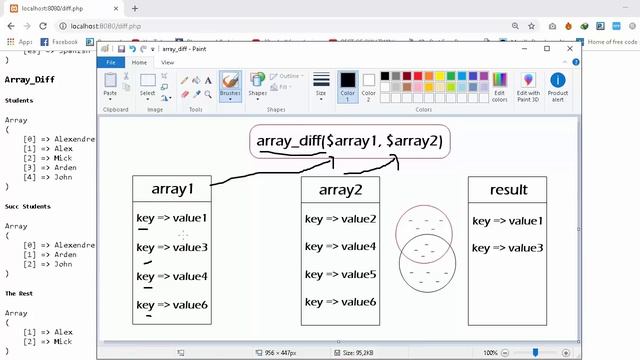
Task: Click the camera extension icon in browser
Action: [552, 26]
